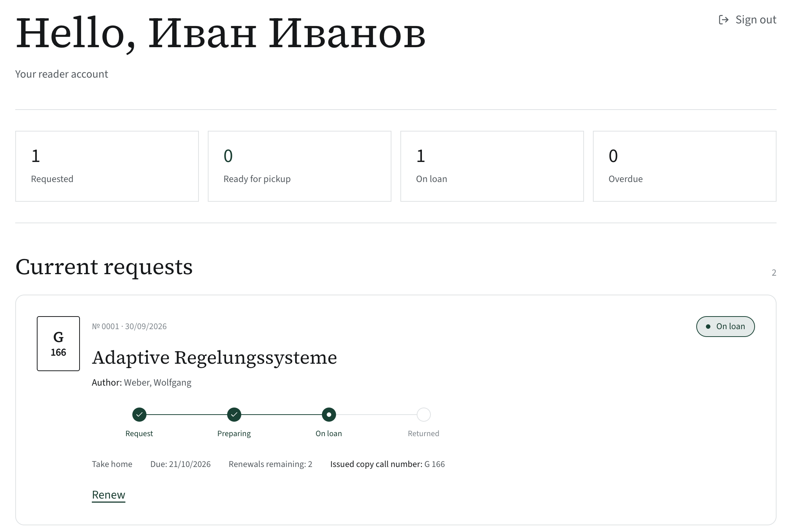This screenshot has width=797, height=532.
Task: Open the Adaptive Regelungssysteme title
Action: click(214, 358)
